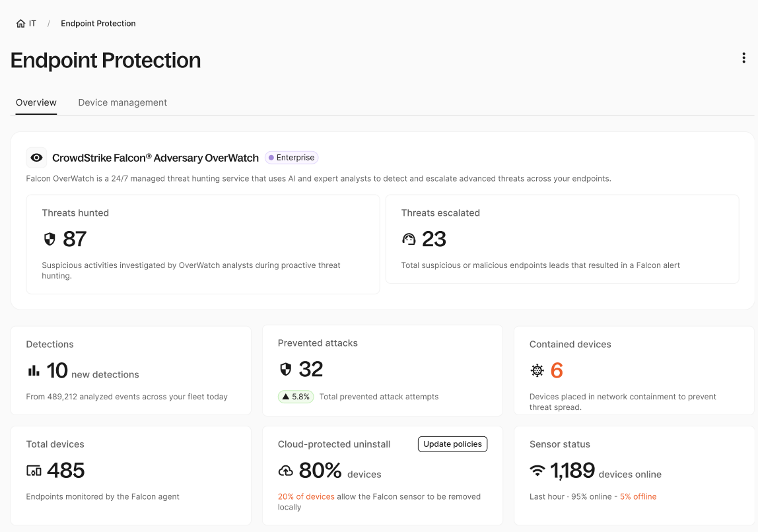Navigate to IT in the breadcrumb
758x532 pixels.
[x=32, y=24]
